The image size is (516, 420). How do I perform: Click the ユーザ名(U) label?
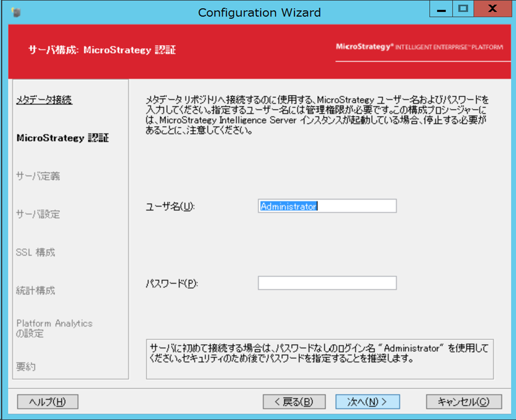coord(170,207)
